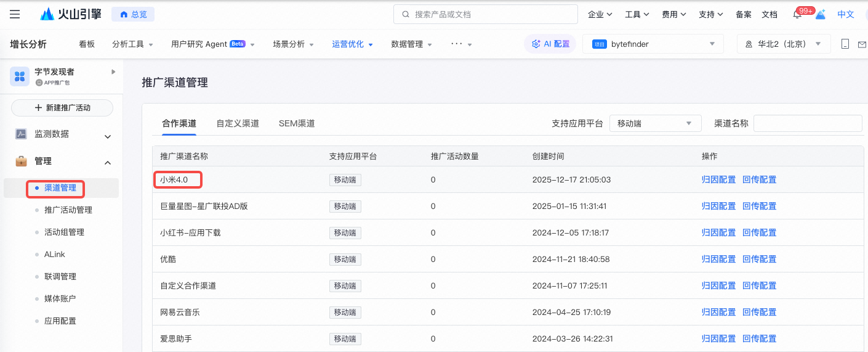The width and height of the screenshot is (868, 352).
Task: Open the 华北2（北京） region dropdown
Action: point(783,44)
